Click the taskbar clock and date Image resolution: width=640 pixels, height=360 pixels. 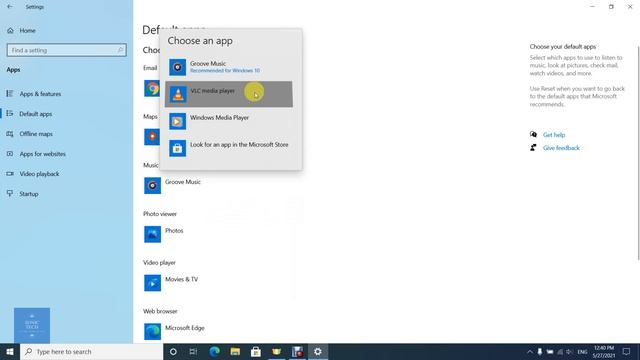pos(604,351)
